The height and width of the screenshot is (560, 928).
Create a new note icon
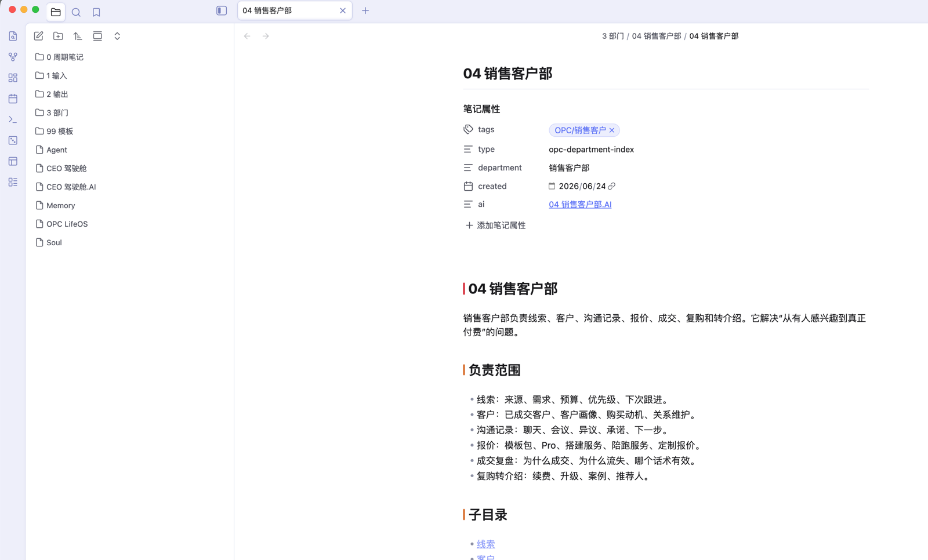38,36
